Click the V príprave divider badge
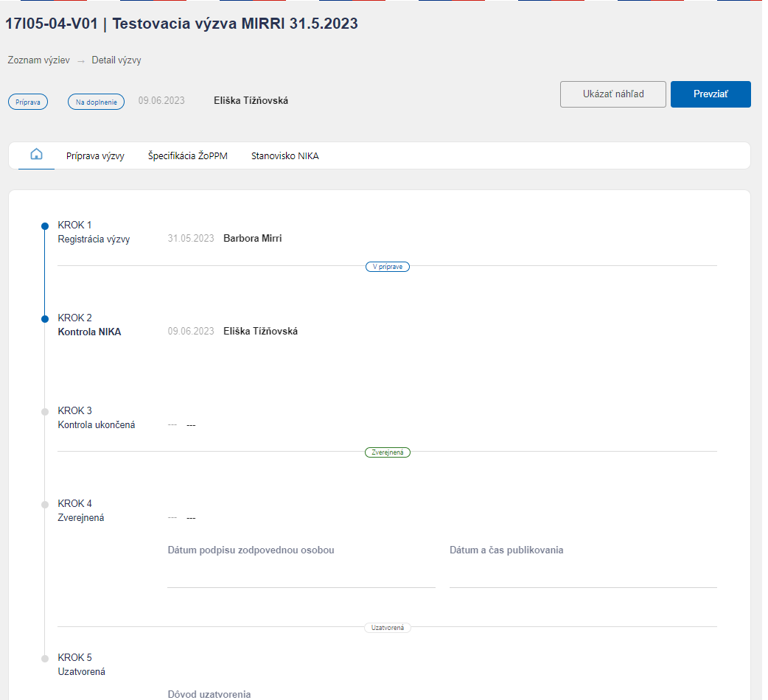The height and width of the screenshot is (700, 768). [x=388, y=267]
